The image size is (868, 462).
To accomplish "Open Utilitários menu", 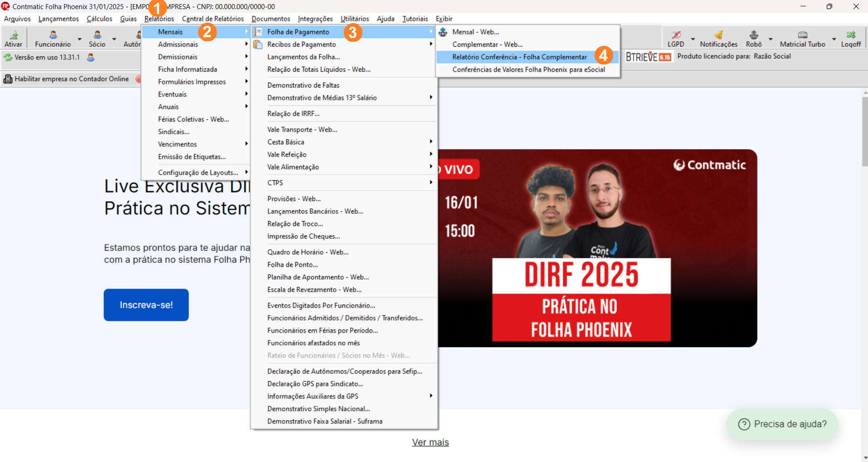I will (355, 19).
